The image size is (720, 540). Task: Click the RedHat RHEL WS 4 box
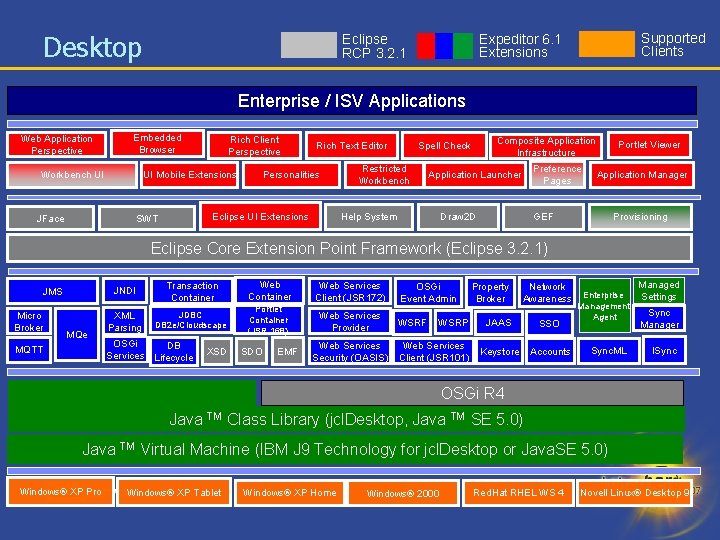tap(518, 493)
